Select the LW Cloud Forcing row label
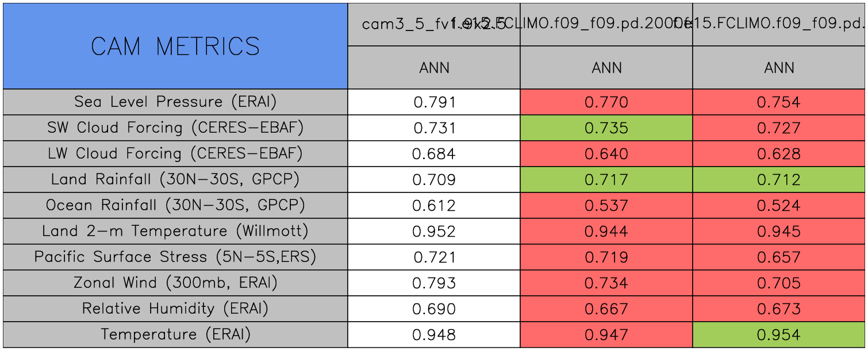 click(x=175, y=154)
